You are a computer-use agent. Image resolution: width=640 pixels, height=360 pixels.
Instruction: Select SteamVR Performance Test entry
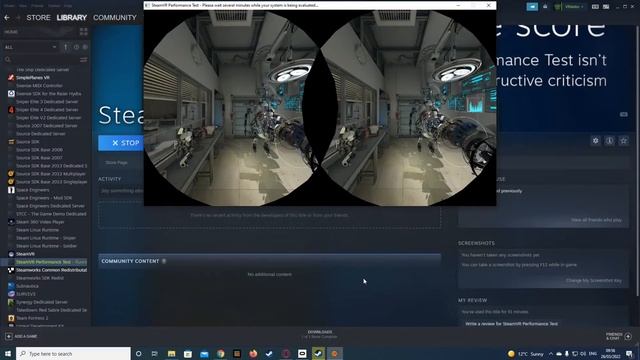tap(45, 262)
